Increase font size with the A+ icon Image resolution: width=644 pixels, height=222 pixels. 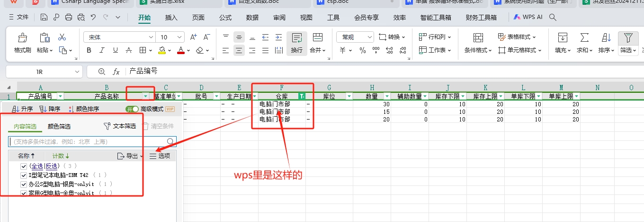(193, 37)
